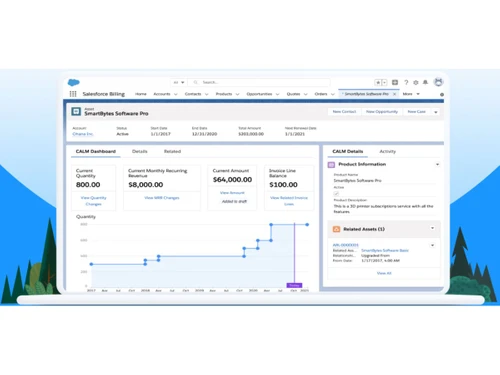The width and height of the screenshot is (500, 375).
Task: Expand the Accounts tab chevron
Action: point(176,94)
